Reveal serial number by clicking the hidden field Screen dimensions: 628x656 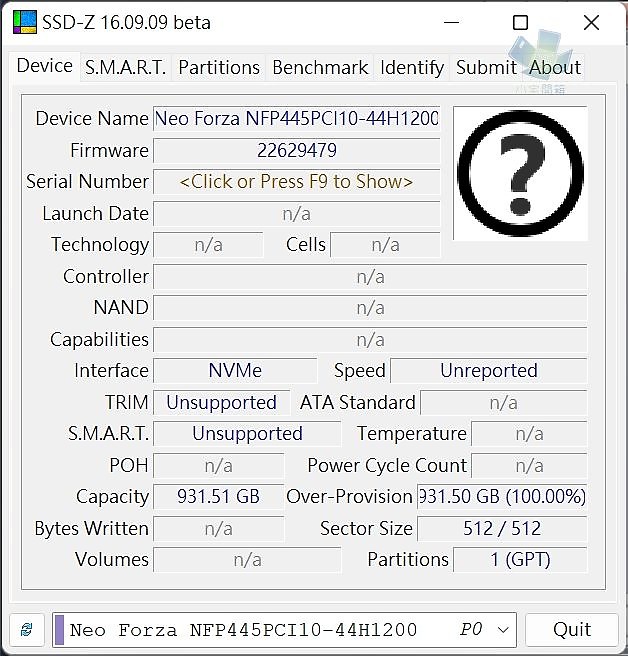point(297,182)
